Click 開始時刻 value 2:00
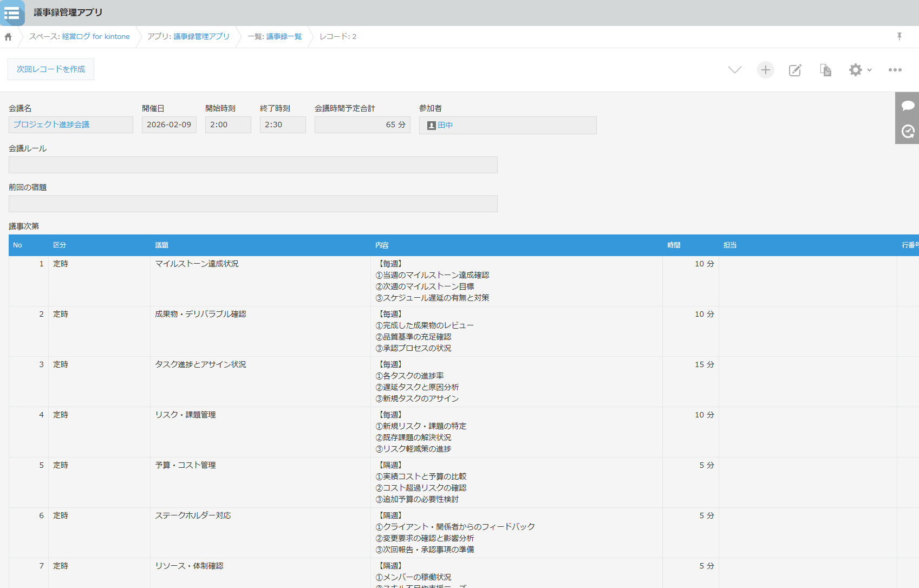 228,125
